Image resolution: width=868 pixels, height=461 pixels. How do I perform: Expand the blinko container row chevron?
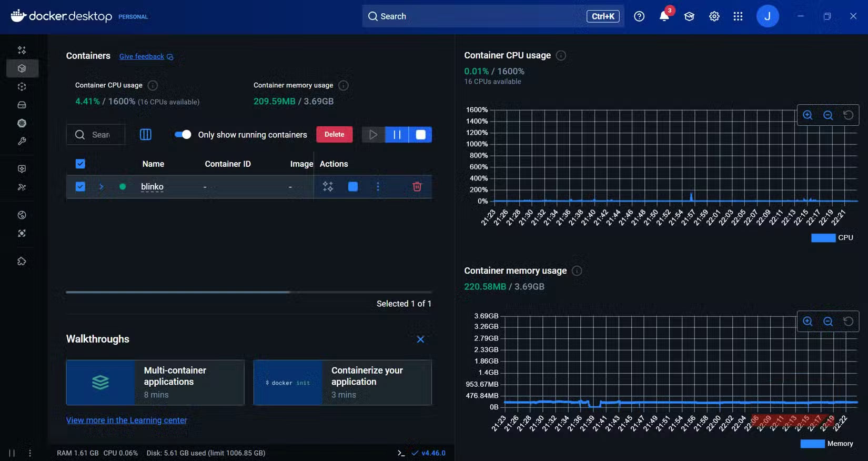(101, 187)
